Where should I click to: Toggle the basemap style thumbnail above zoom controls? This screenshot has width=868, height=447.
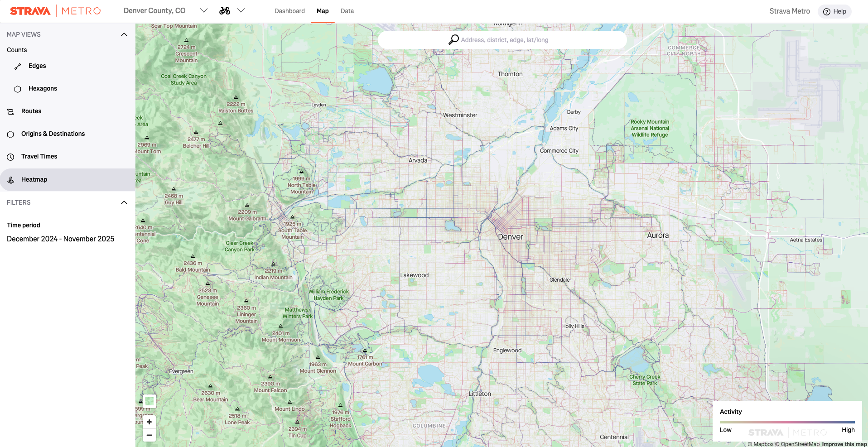tap(149, 401)
